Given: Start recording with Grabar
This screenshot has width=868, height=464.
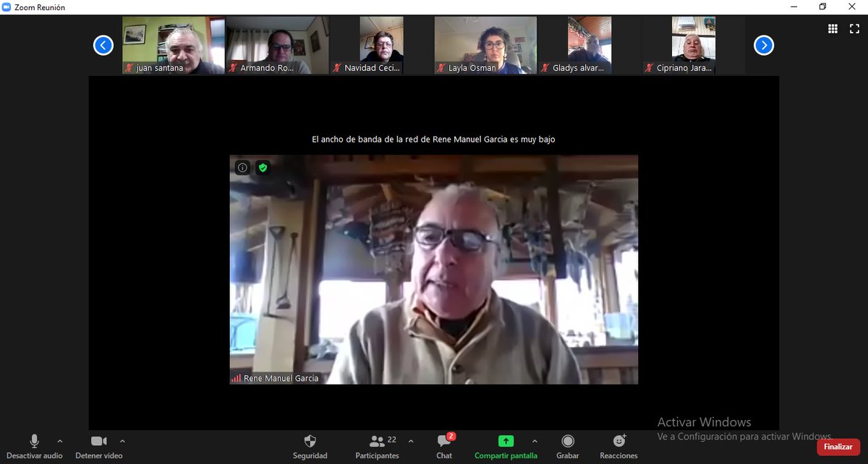Looking at the screenshot, I should click(x=568, y=447).
